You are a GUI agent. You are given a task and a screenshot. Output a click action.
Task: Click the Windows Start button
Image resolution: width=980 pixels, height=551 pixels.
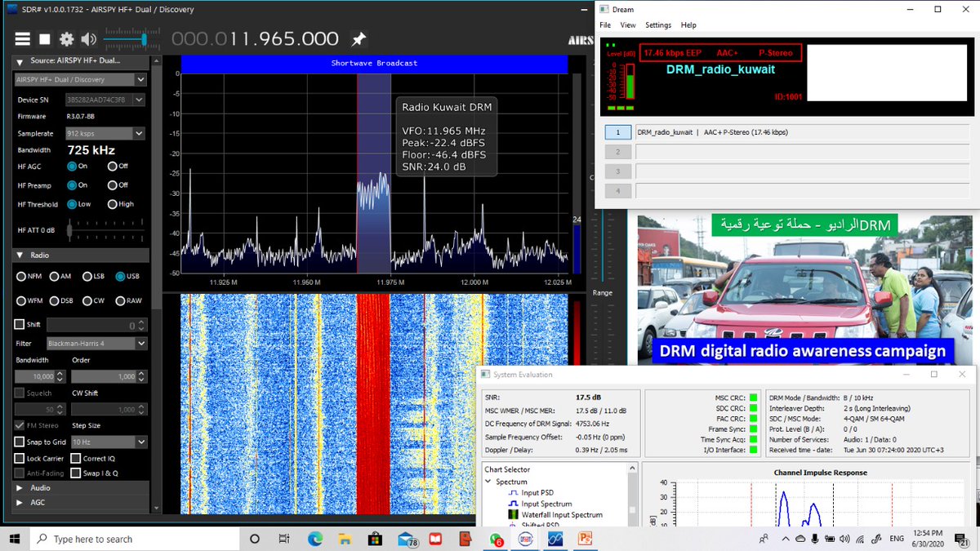coord(15,539)
